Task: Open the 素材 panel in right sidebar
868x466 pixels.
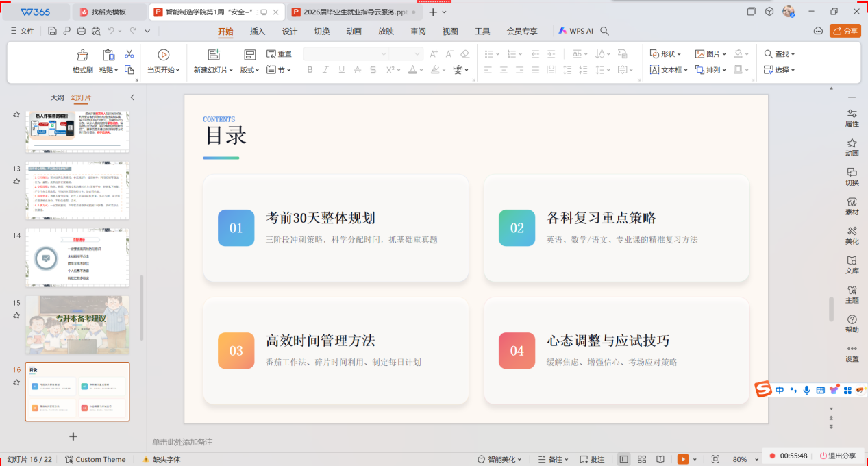Action: click(x=852, y=206)
